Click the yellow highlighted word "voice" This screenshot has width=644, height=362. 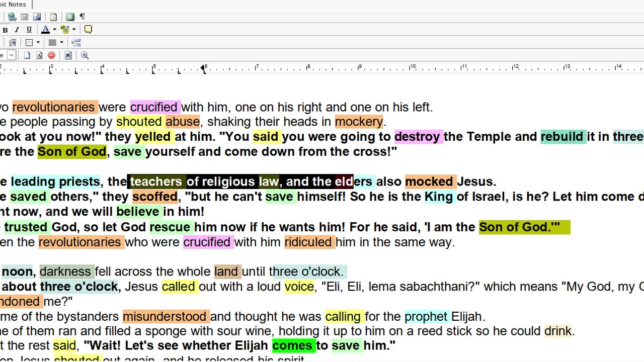tap(299, 287)
